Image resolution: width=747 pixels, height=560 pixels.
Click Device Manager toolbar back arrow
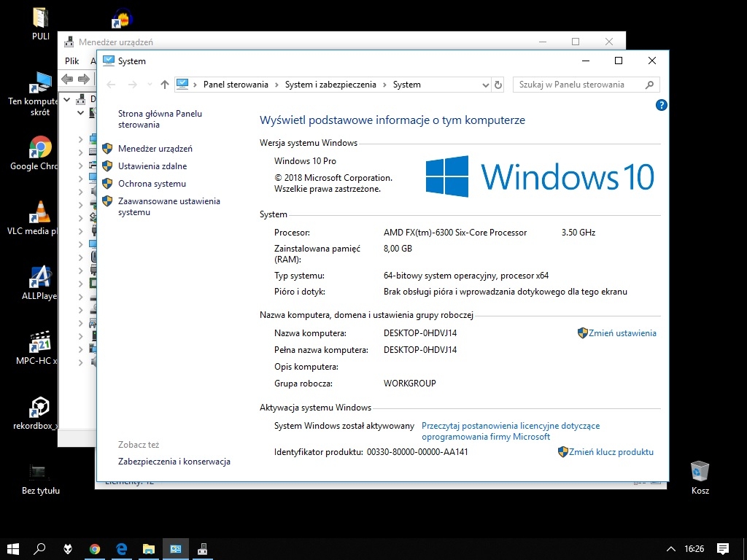pos(67,79)
